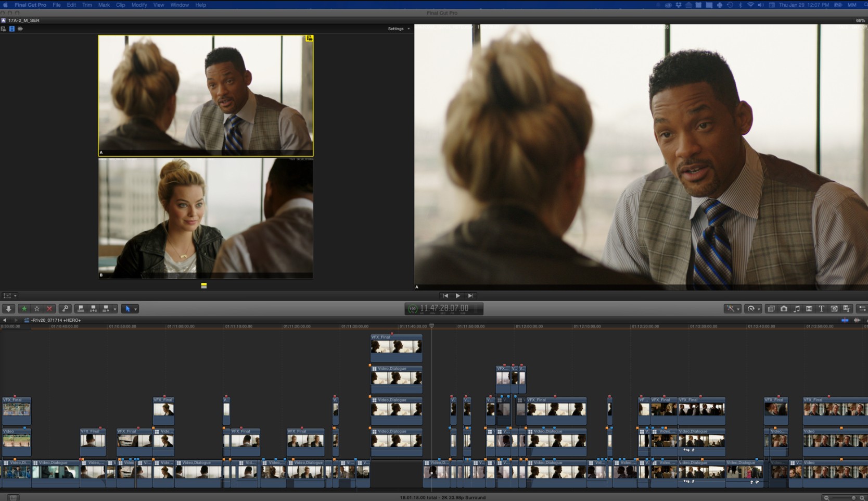The height and width of the screenshot is (501, 868).
Task: Click the playhead marker on the timeline ruler
Action: pyautogui.click(x=431, y=326)
